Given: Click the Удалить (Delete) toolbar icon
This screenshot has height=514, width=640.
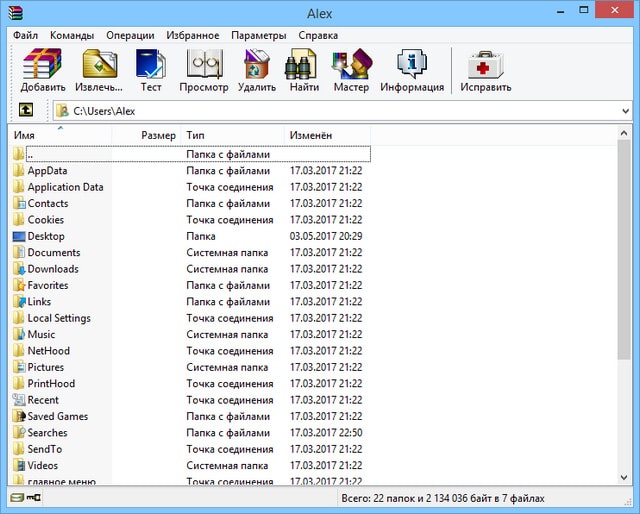Looking at the screenshot, I should pos(256,66).
